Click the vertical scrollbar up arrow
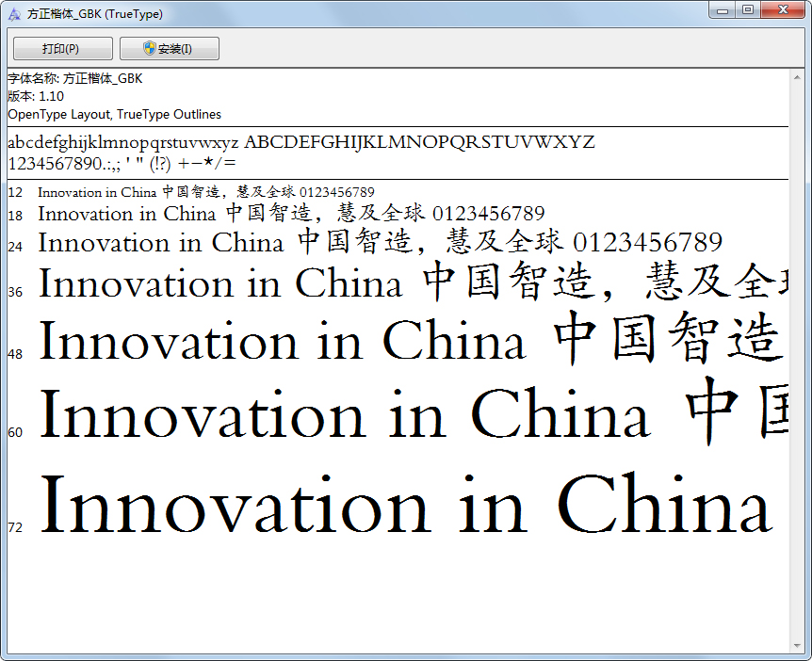812x661 pixels. [x=797, y=76]
